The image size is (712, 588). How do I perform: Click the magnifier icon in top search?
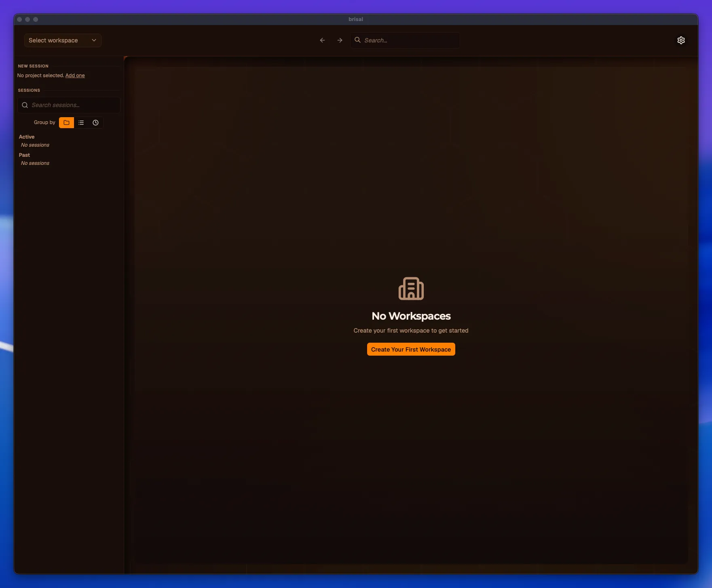[357, 40]
